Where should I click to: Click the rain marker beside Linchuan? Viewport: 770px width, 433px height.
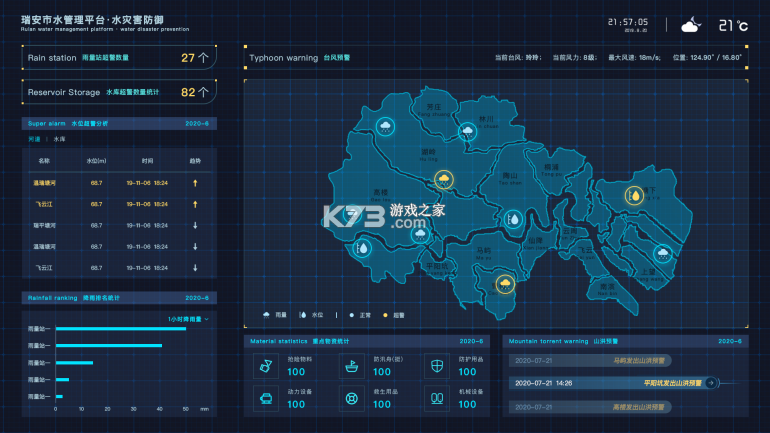(467, 131)
